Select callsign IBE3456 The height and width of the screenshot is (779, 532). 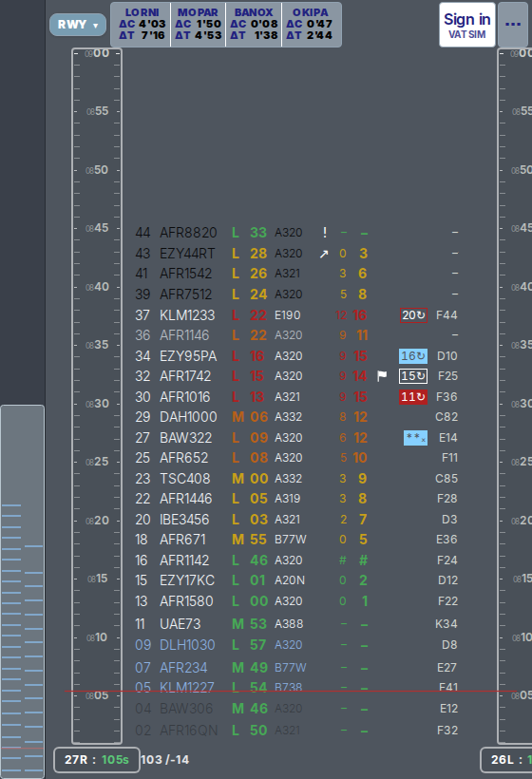[x=184, y=519]
